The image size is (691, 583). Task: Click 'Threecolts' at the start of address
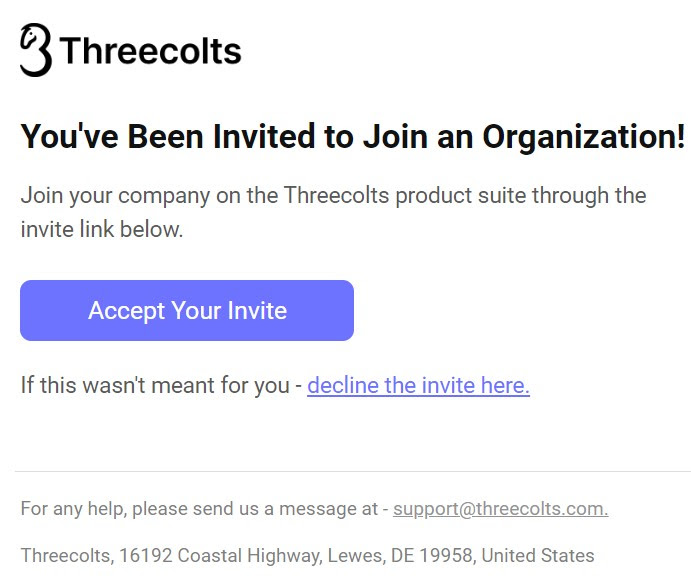(67, 556)
